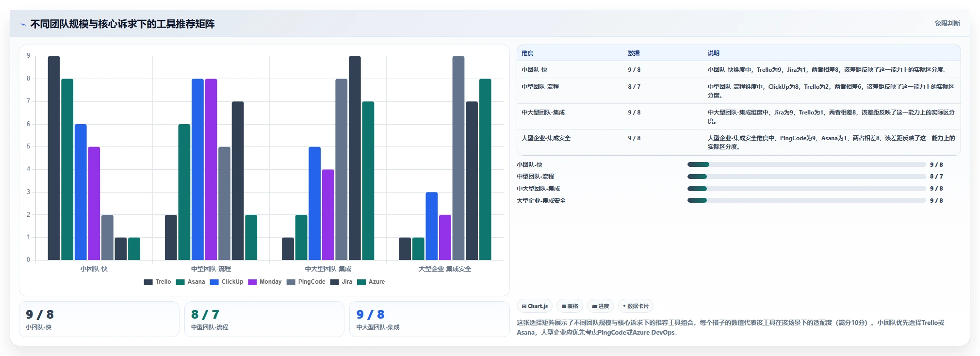Click the 小团队-快 progress bar

coord(806,164)
